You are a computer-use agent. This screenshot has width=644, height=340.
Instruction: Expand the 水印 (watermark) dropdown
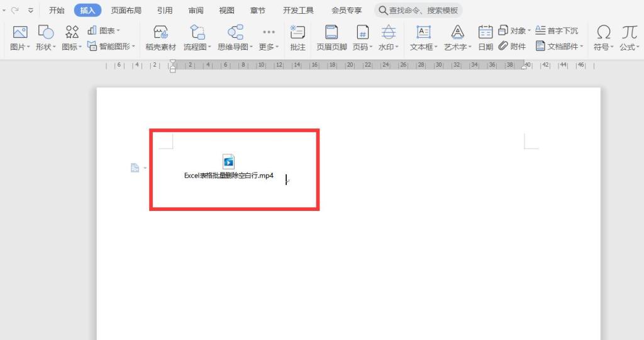(x=397, y=47)
